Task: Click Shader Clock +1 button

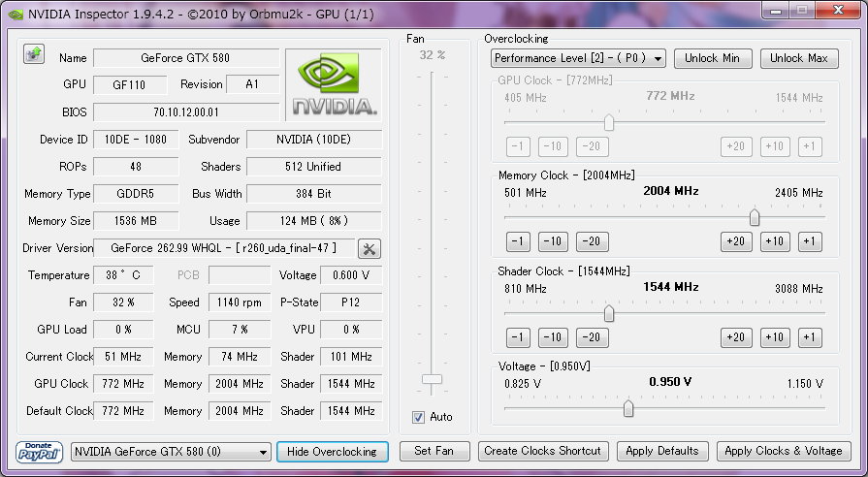Action: (x=810, y=337)
